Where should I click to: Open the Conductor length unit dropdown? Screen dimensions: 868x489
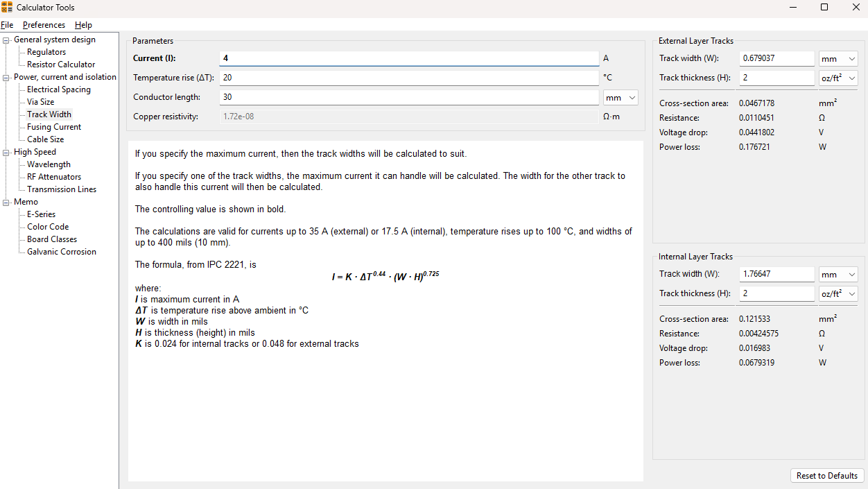(620, 98)
